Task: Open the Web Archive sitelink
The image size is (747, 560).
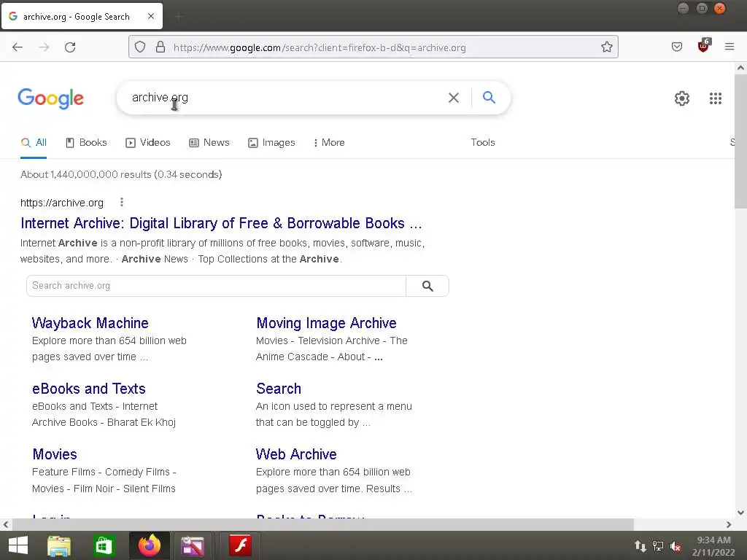Action: [296, 454]
